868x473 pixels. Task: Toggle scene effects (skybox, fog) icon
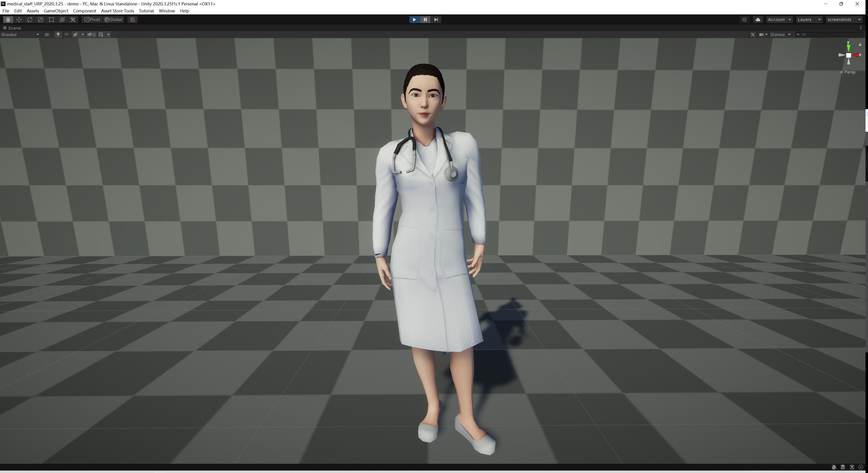pos(76,34)
